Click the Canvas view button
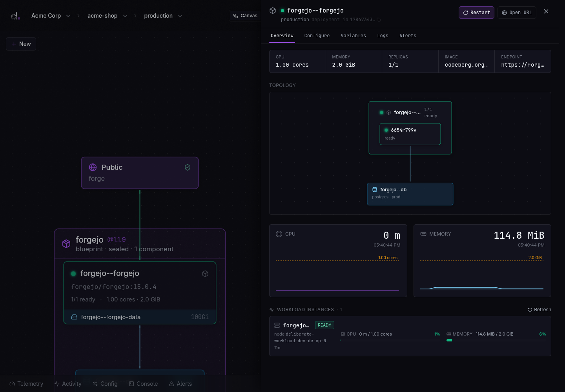The width and height of the screenshot is (565, 392). pyautogui.click(x=245, y=16)
